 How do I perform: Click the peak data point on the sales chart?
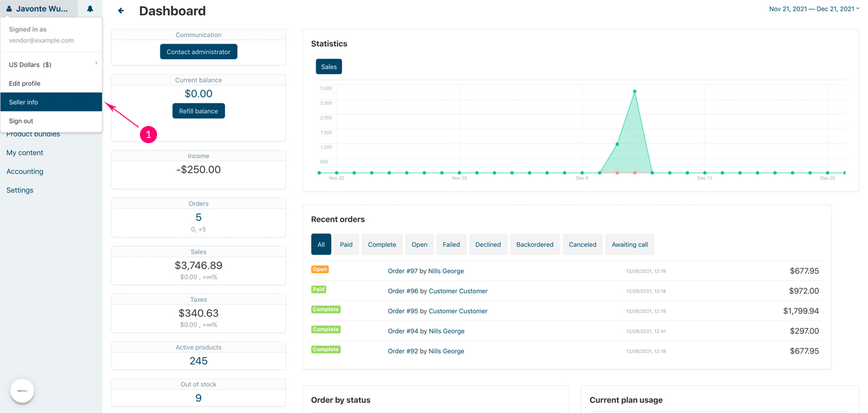click(x=634, y=92)
